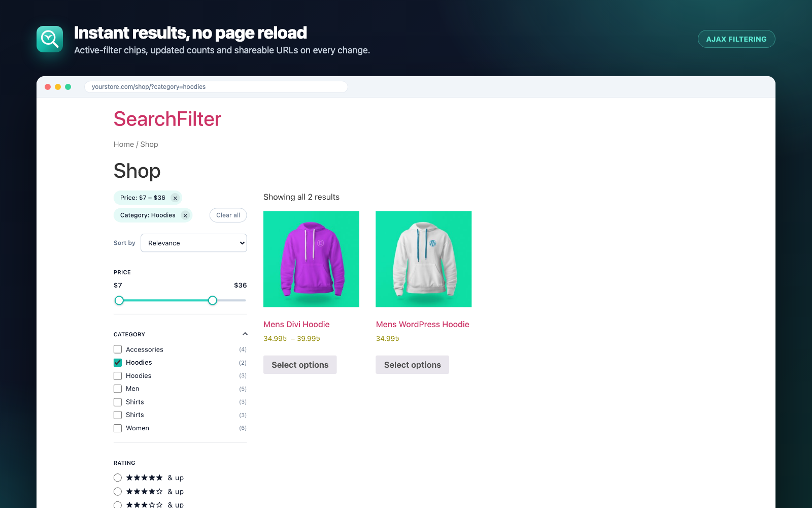The image size is (812, 508).
Task: Open the Sort by Relevance dropdown
Action: (x=194, y=243)
